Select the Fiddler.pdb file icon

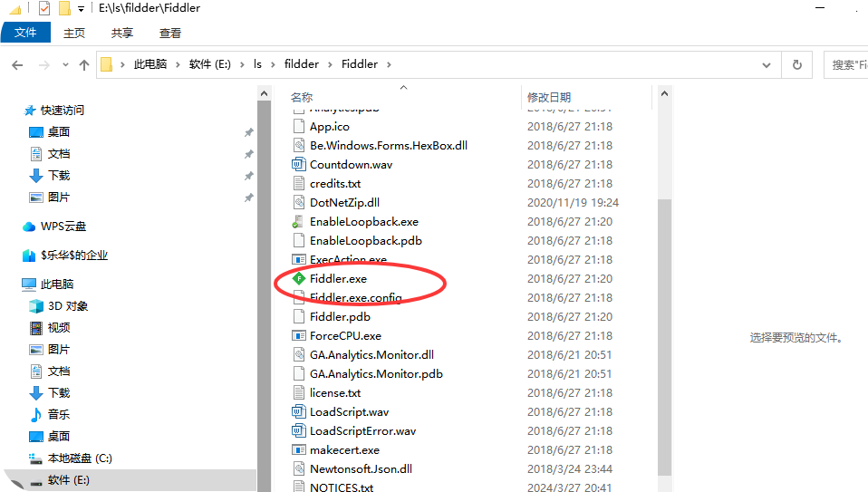coord(299,316)
